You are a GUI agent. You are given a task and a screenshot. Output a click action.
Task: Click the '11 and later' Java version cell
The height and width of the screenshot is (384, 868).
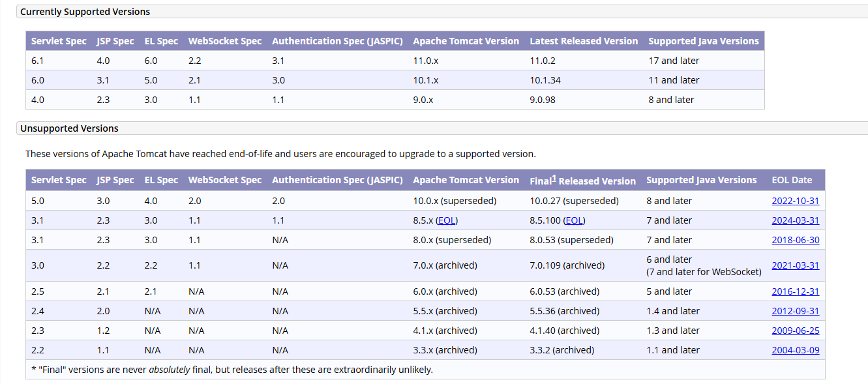(674, 80)
